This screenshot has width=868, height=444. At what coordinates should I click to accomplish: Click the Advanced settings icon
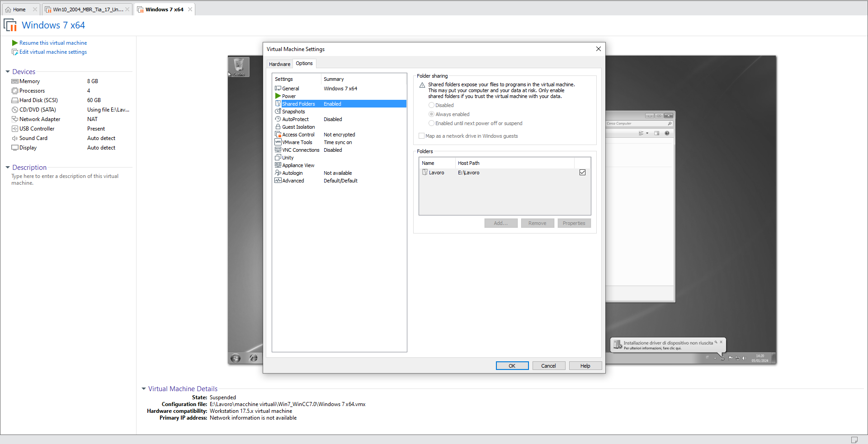point(278,180)
